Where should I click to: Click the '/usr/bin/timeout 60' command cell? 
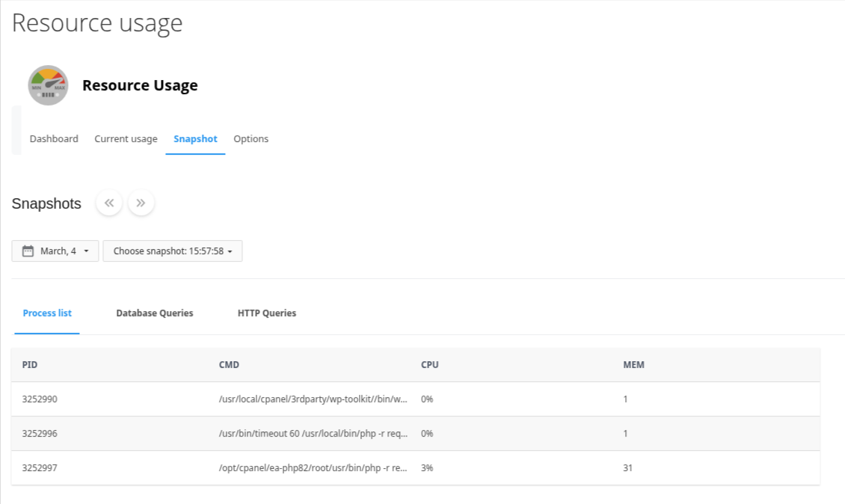(x=313, y=434)
